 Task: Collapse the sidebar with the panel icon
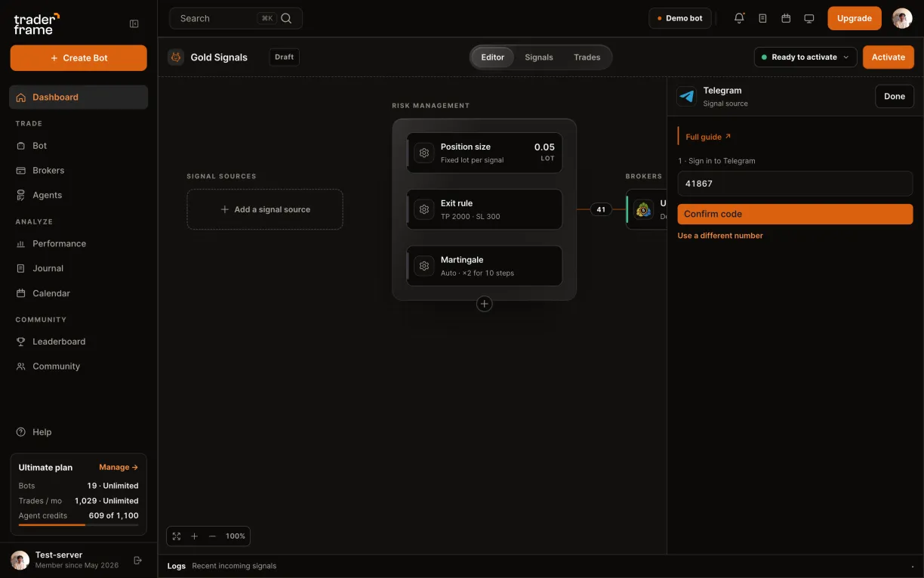click(x=134, y=23)
